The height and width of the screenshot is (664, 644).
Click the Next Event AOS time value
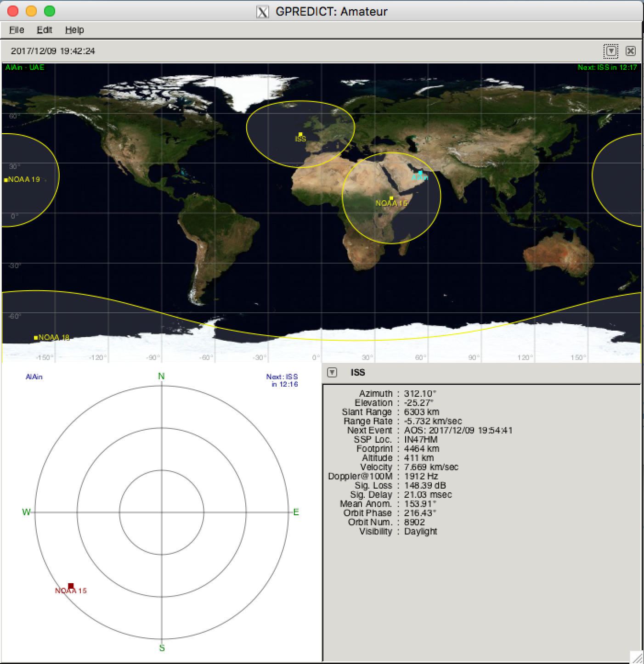[458, 430]
